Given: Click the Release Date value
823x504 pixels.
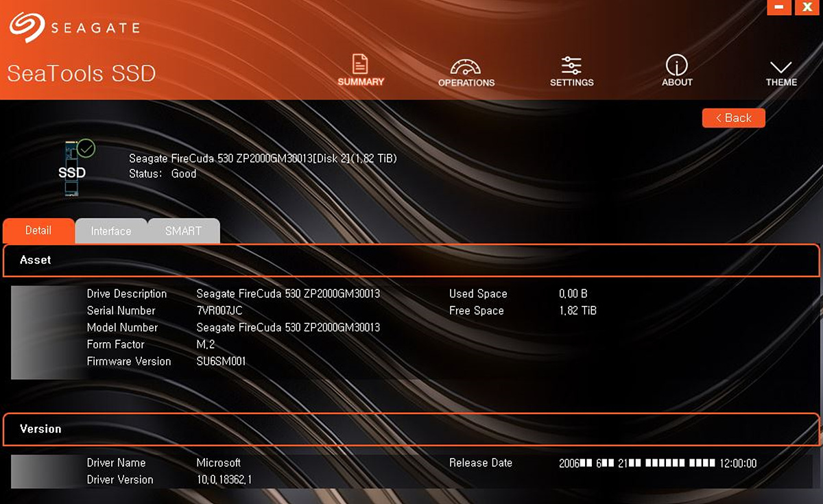Looking at the screenshot, I should 658,464.
